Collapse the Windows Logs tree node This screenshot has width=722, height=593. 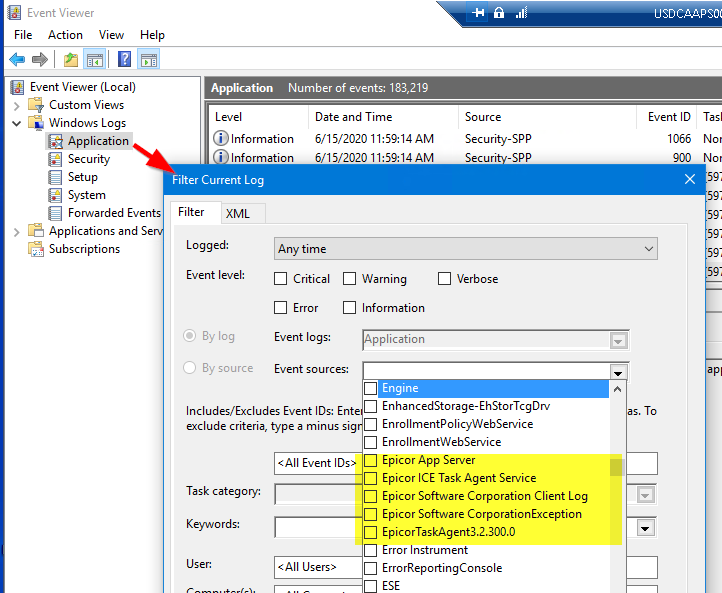pyautogui.click(x=17, y=123)
